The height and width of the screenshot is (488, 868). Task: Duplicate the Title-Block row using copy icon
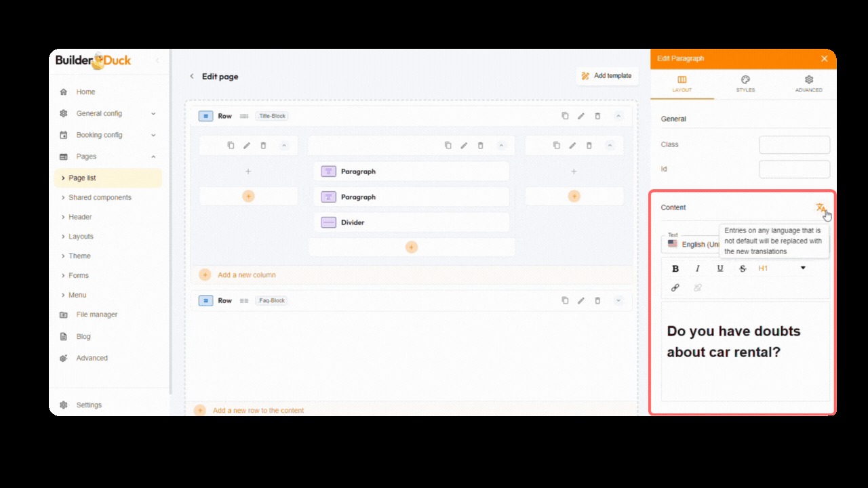[x=565, y=116]
